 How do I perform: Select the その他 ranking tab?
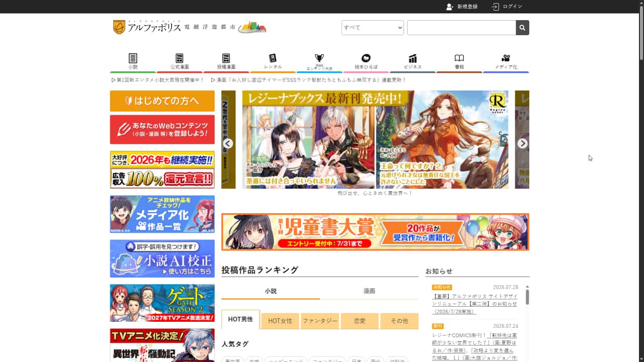coord(399,321)
